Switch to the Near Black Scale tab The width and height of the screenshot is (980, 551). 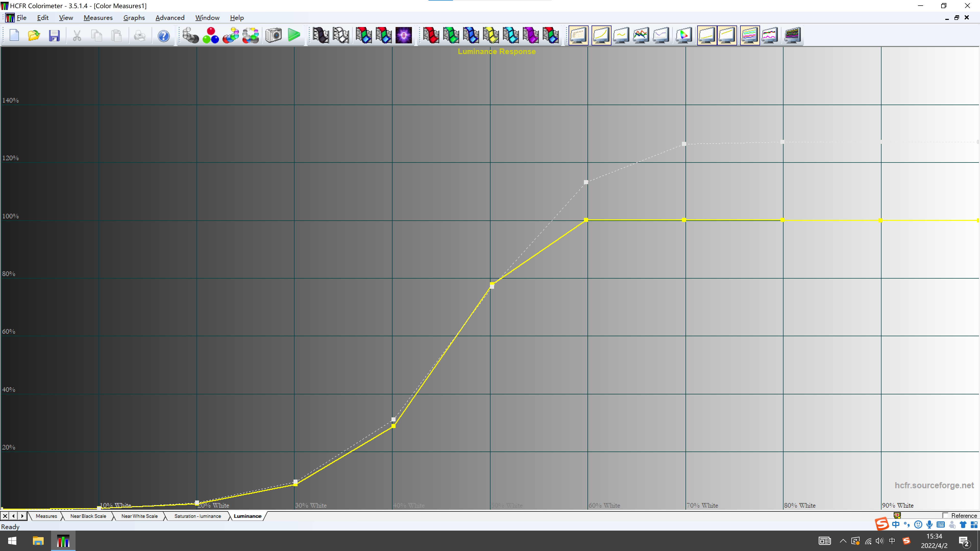click(88, 516)
